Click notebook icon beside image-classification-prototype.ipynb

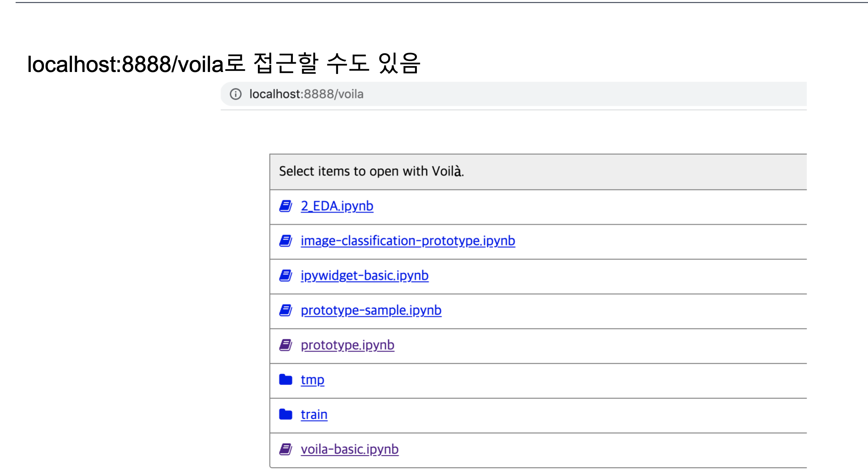tap(286, 241)
